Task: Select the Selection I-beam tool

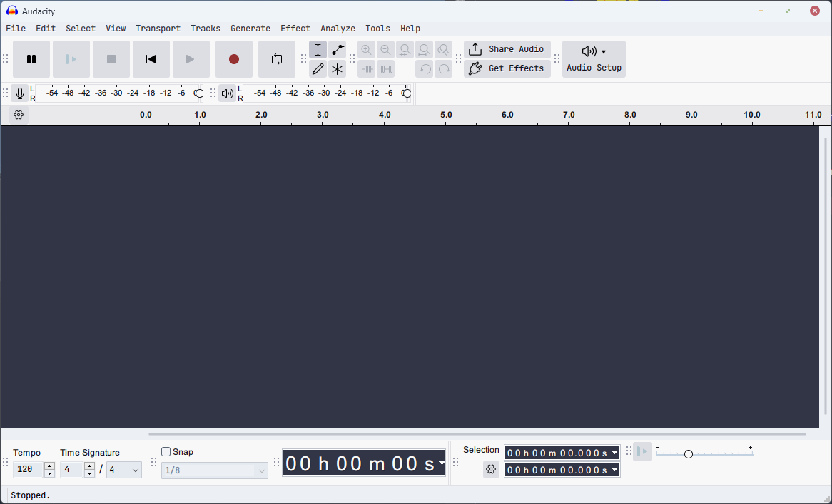Action: tap(318, 50)
